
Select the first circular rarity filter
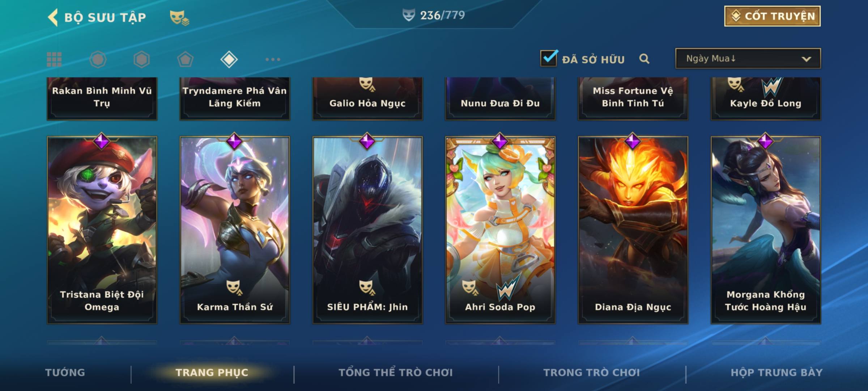[98, 59]
